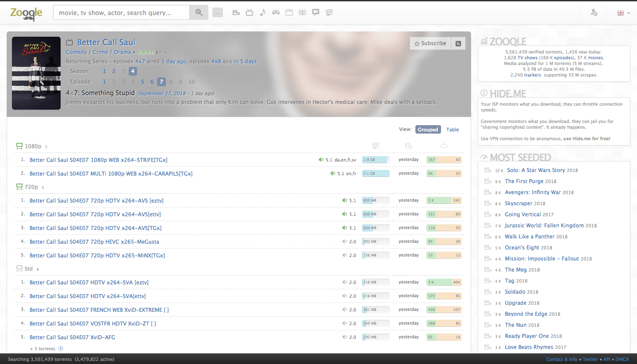The width and height of the screenshot is (637, 364).
Task: Click the audio icon on STRiFE row
Action: click(x=321, y=160)
